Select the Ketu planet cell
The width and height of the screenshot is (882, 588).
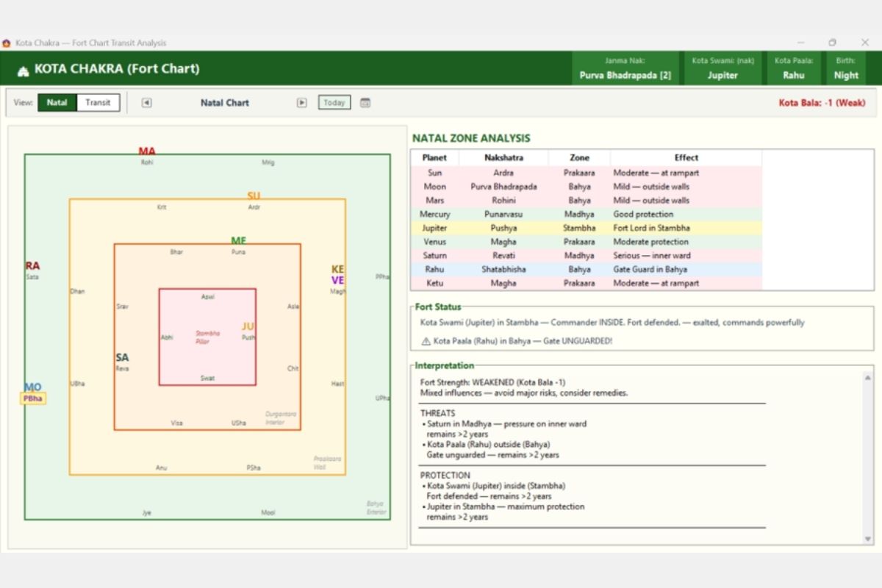[x=434, y=283]
